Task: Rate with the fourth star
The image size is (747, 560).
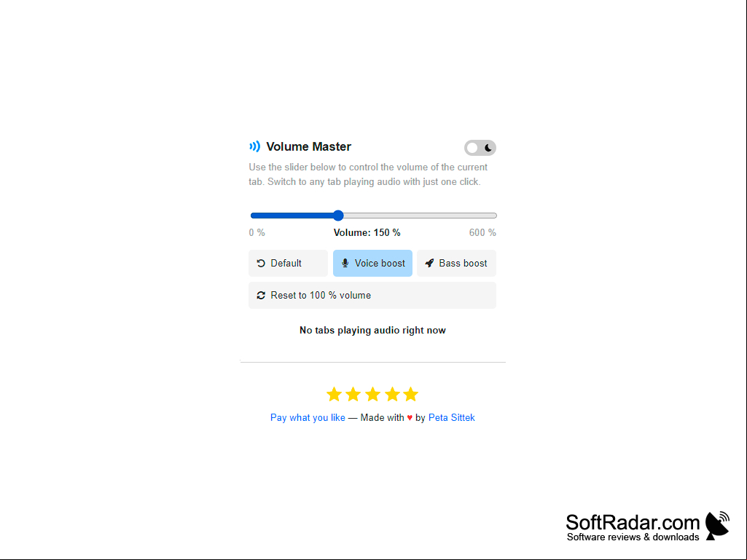Action: click(x=392, y=394)
